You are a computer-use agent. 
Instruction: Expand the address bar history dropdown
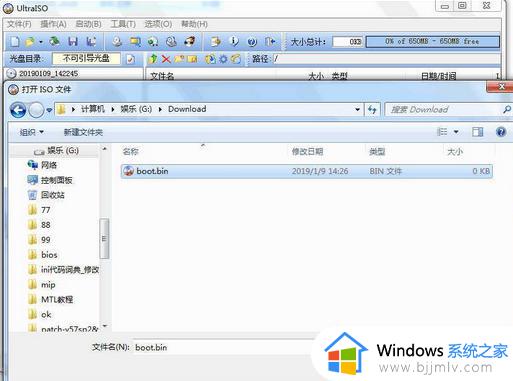(x=358, y=109)
